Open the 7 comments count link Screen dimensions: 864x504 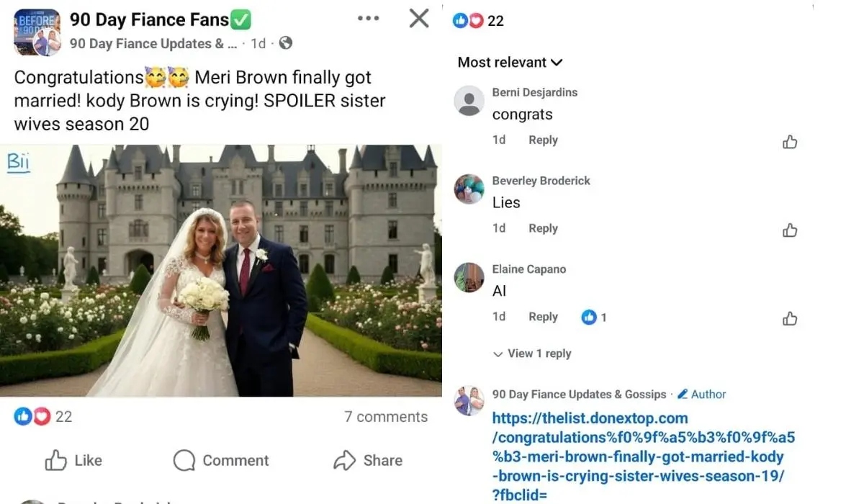point(386,416)
